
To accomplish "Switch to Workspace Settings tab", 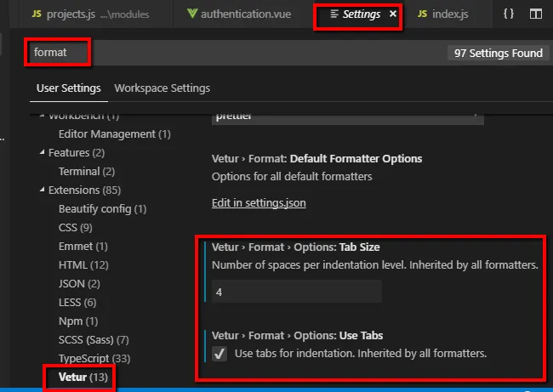I will 162,88.
